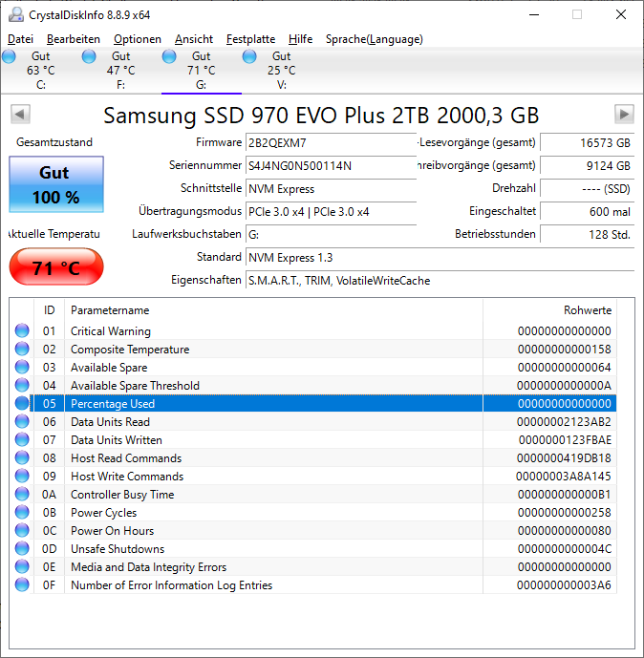Click the Eigenschaften field with S.M.A.R.T., TRIM

[440, 280]
